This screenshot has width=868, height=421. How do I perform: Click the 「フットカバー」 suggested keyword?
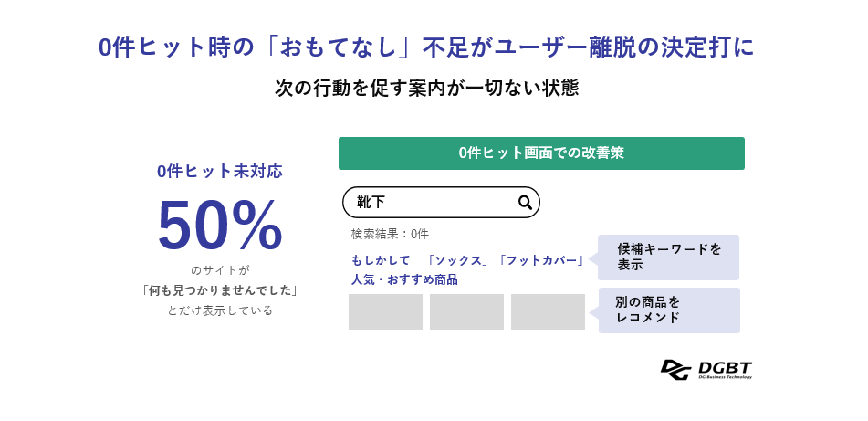[x=540, y=260]
